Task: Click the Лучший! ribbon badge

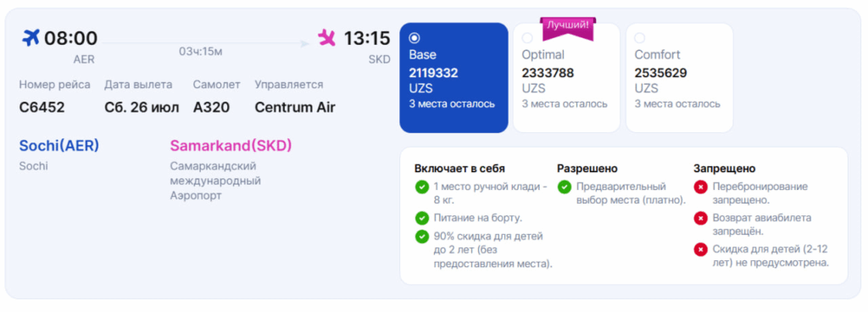Action: [x=568, y=28]
